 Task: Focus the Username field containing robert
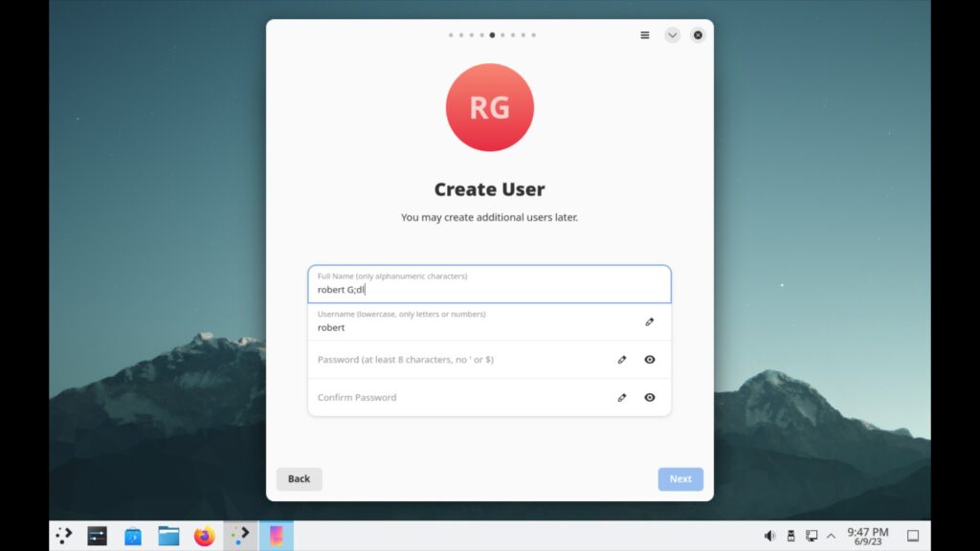pos(489,321)
